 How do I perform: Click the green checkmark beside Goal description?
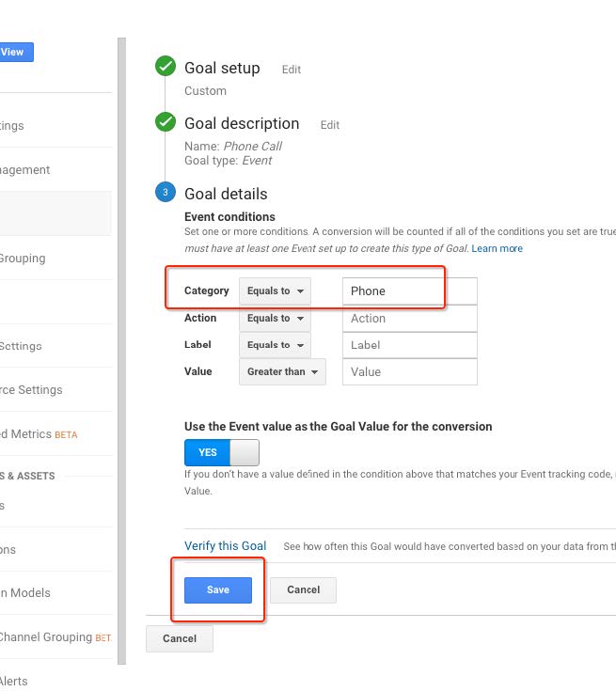coord(166,122)
